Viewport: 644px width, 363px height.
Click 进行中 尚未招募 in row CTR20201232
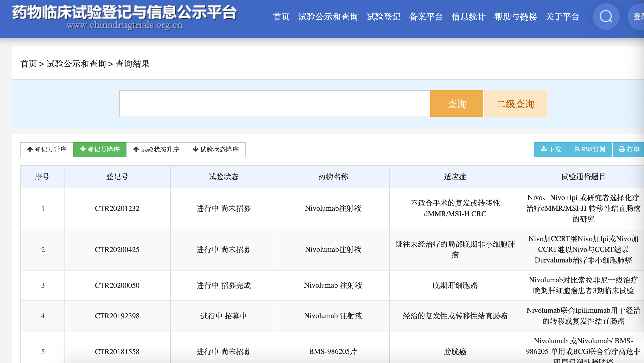(223, 208)
